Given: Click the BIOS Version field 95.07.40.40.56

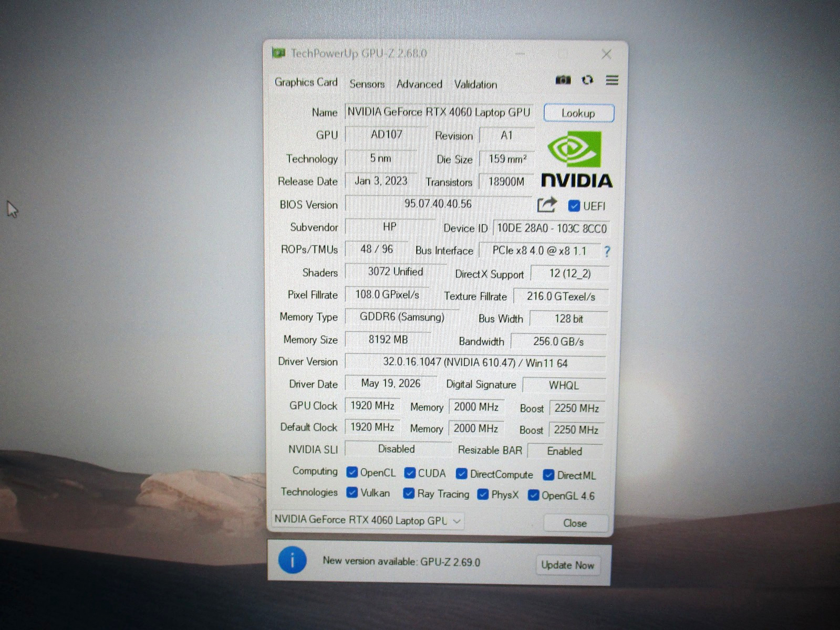Looking at the screenshot, I should (x=438, y=204).
